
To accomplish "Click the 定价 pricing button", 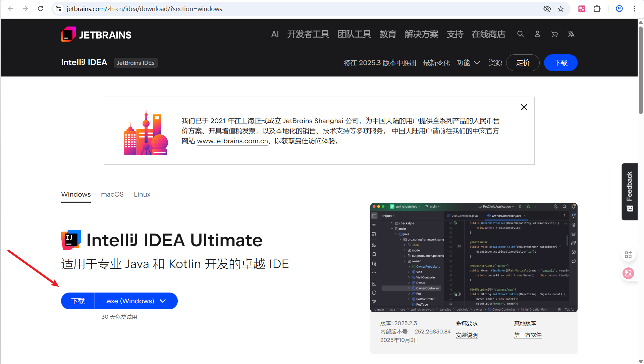I will click(523, 63).
